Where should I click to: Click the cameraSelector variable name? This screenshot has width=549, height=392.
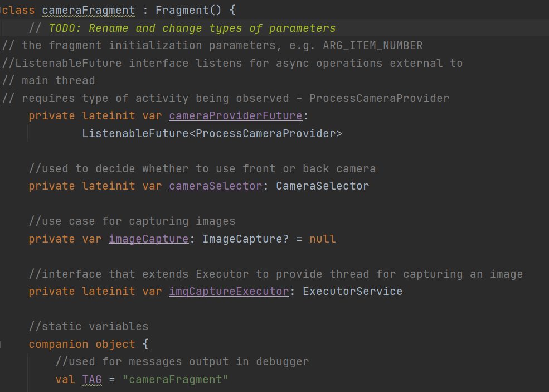[x=216, y=186]
